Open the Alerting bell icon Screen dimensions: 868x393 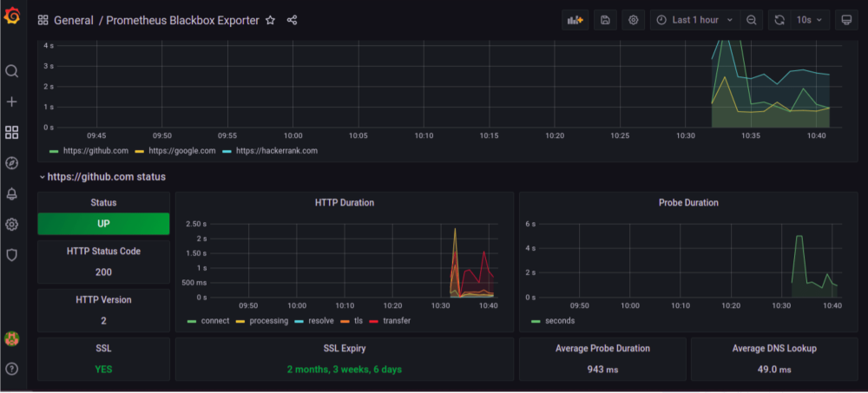(11, 193)
